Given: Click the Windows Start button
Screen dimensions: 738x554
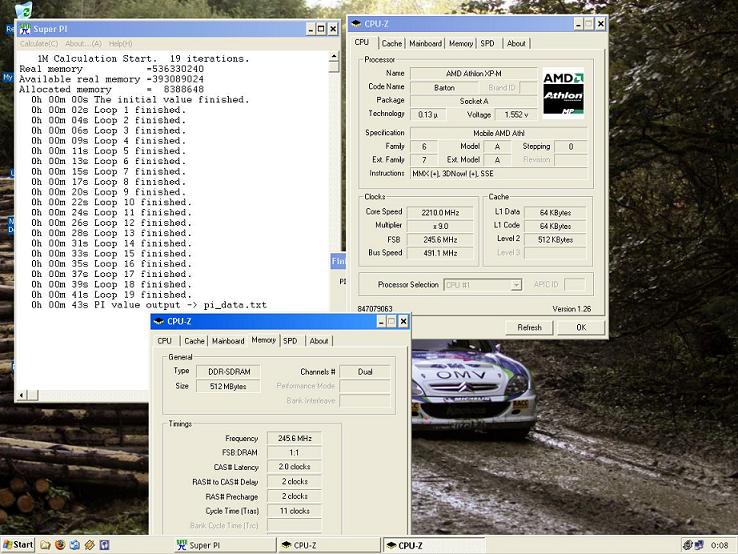Looking at the screenshot, I should click(18, 545).
